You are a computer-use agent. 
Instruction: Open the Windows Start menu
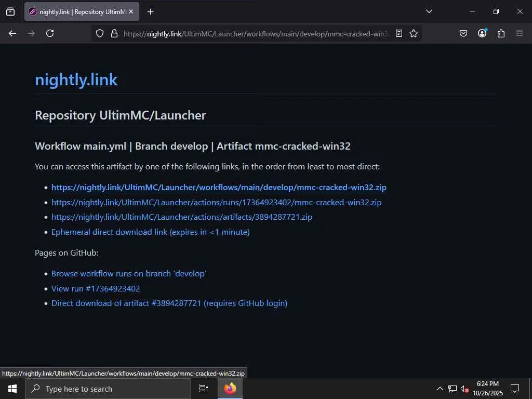tap(12, 389)
